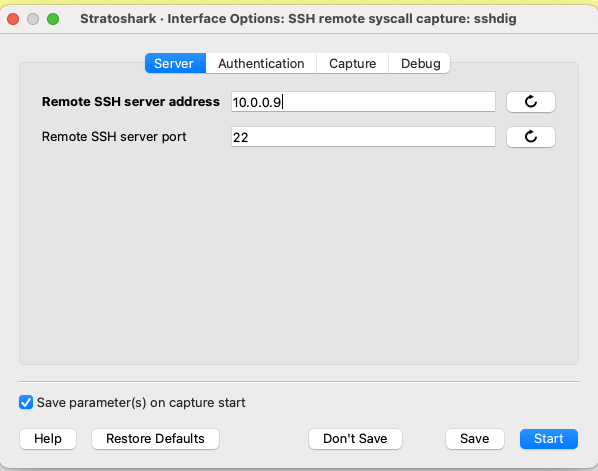Switch to the Server tab
598x471 pixels.
175,63
